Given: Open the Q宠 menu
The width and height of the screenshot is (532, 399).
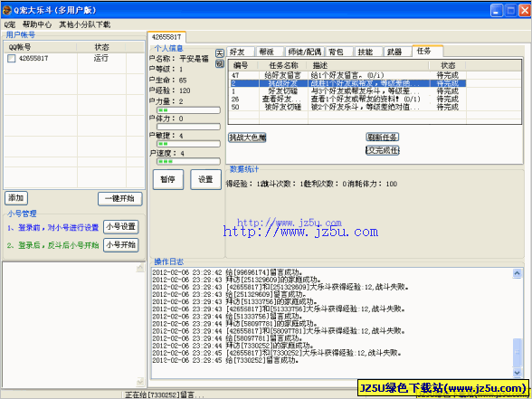Looking at the screenshot, I should (x=10, y=24).
